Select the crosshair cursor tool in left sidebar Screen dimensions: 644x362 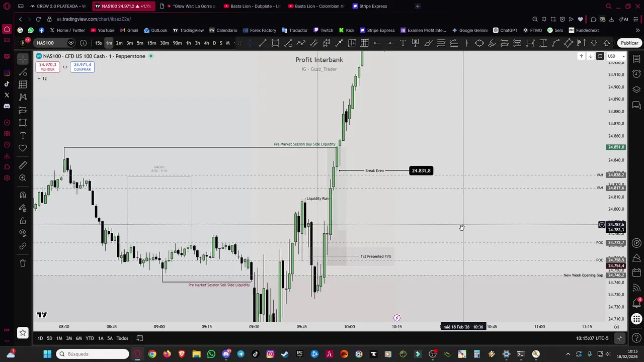(x=23, y=59)
